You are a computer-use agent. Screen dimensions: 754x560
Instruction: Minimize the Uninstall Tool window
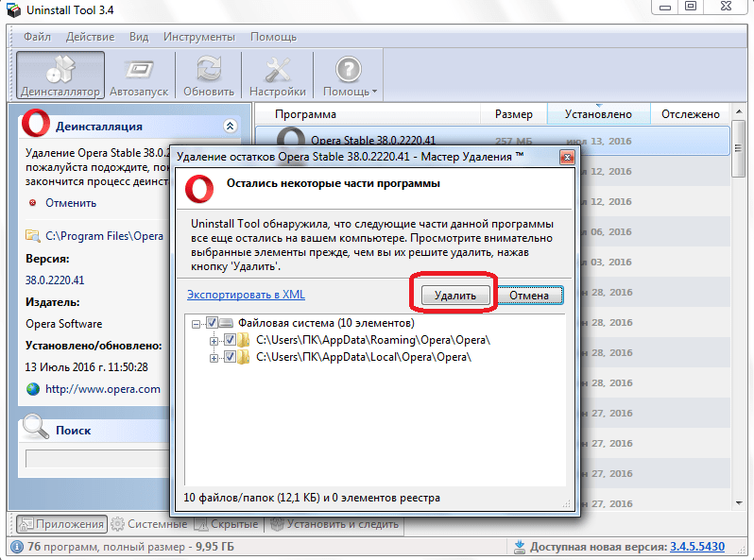pyautogui.click(x=665, y=7)
